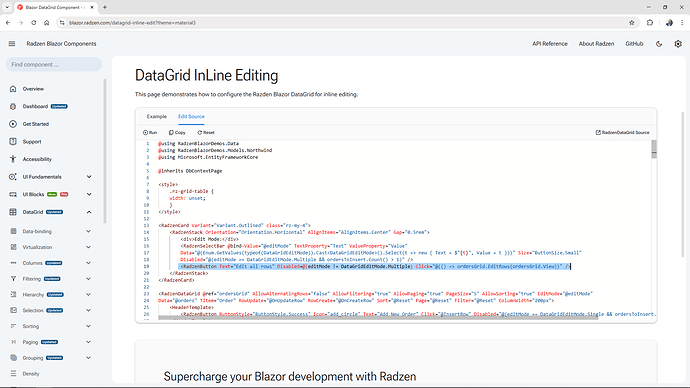Open a new browser tab
Image resolution: width=690 pixels, height=388 pixels.
(x=105, y=7)
